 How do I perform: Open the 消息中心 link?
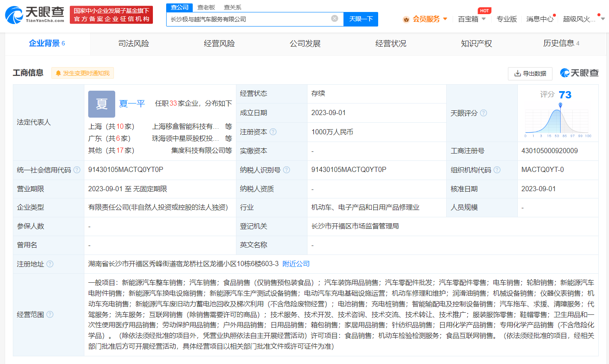[540, 19]
